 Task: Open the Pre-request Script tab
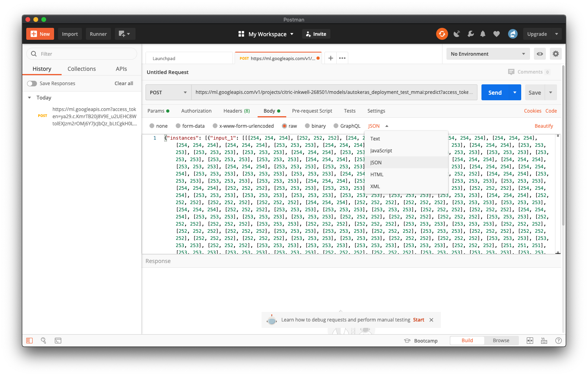click(x=312, y=111)
